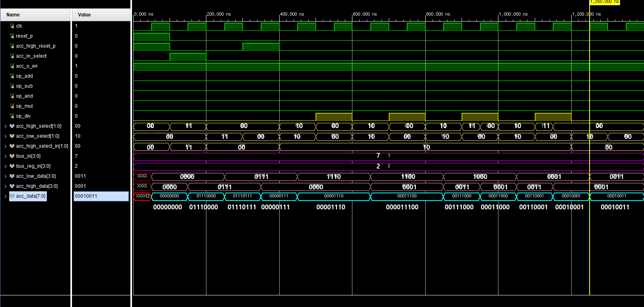Expand the bus_in[3:0] bus

5,156
